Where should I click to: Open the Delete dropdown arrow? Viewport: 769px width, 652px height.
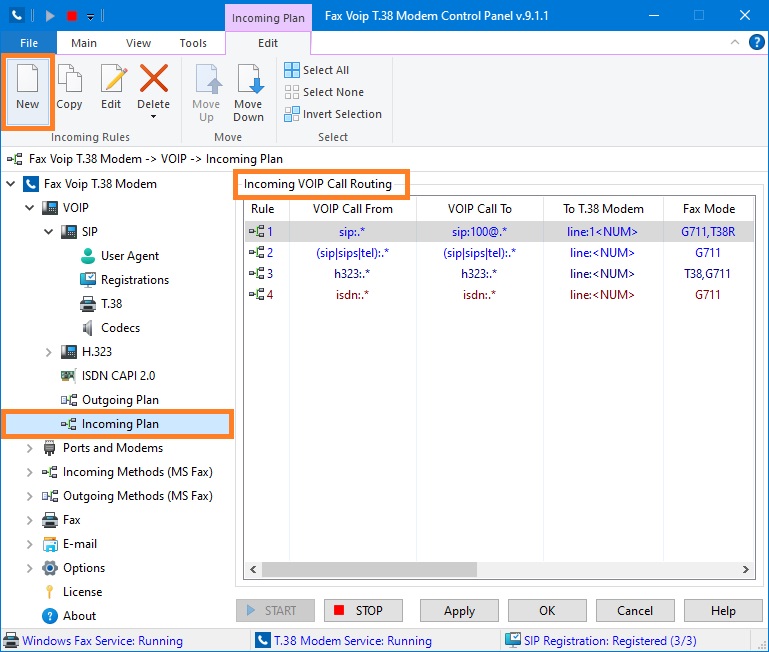point(154,117)
